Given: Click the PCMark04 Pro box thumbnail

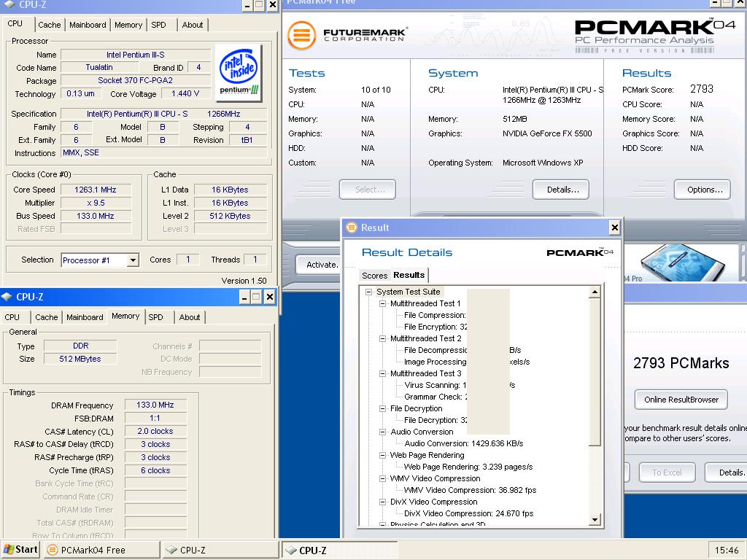Looking at the screenshot, I should pyautogui.click(x=681, y=262).
